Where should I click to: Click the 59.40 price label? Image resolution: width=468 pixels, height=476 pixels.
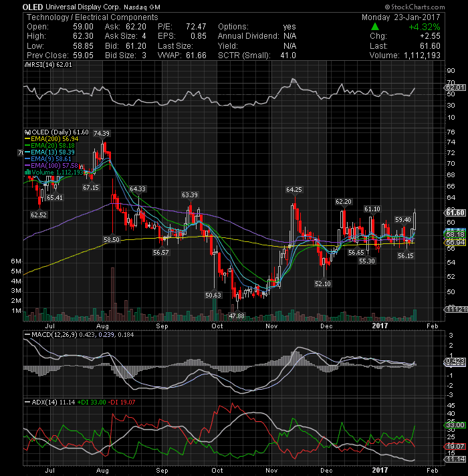pos(403,219)
